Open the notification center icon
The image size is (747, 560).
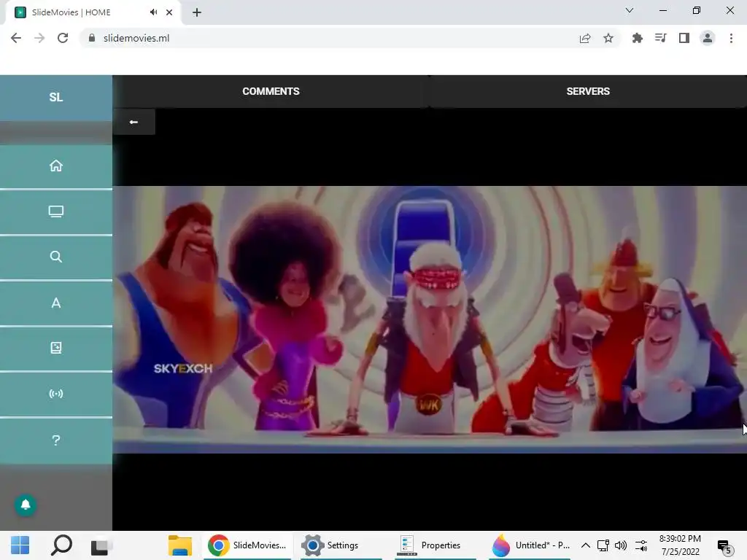724,547
